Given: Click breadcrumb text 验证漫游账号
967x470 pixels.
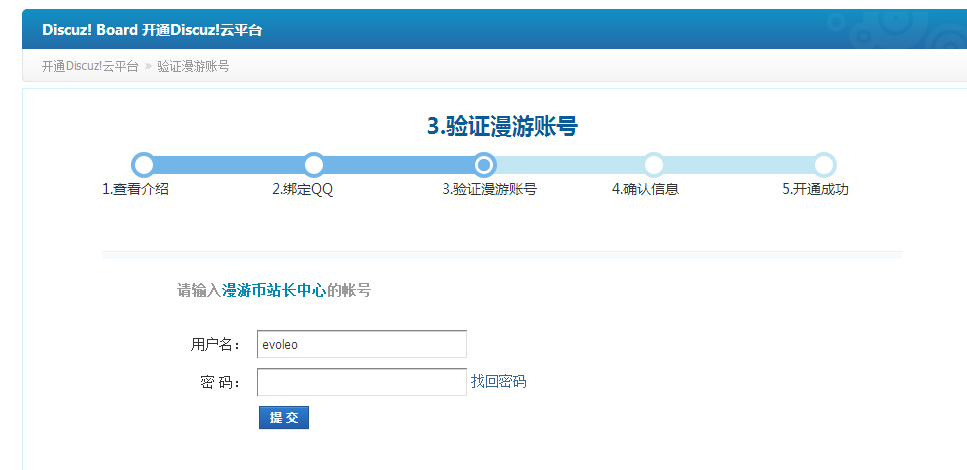Looking at the screenshot, I should [x=193, y=67].
